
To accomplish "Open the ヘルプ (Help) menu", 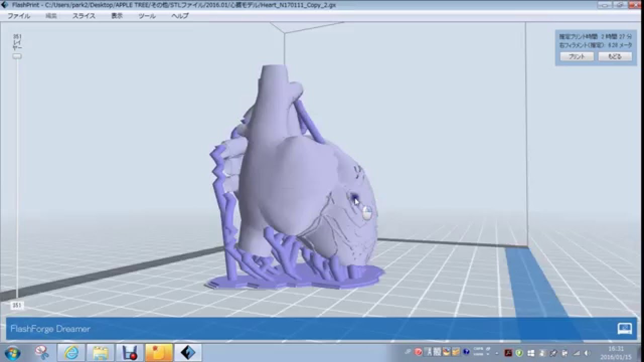I will (180, 16).
